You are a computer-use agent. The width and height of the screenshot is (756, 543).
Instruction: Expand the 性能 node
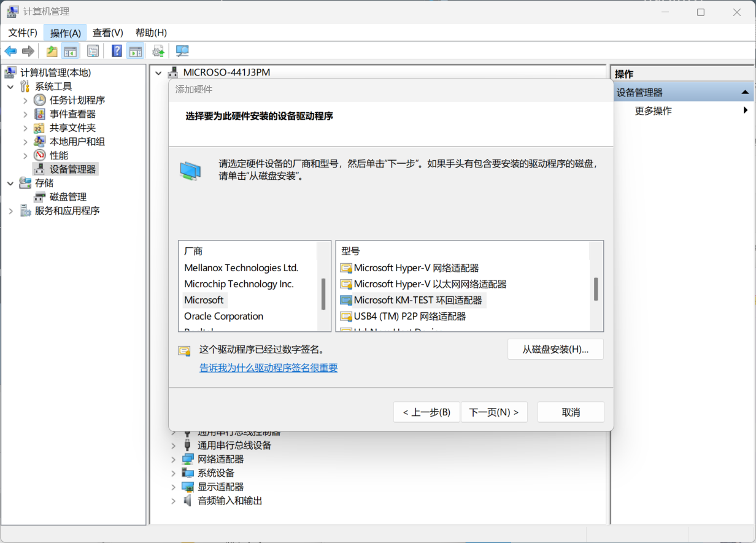(25, 155)
